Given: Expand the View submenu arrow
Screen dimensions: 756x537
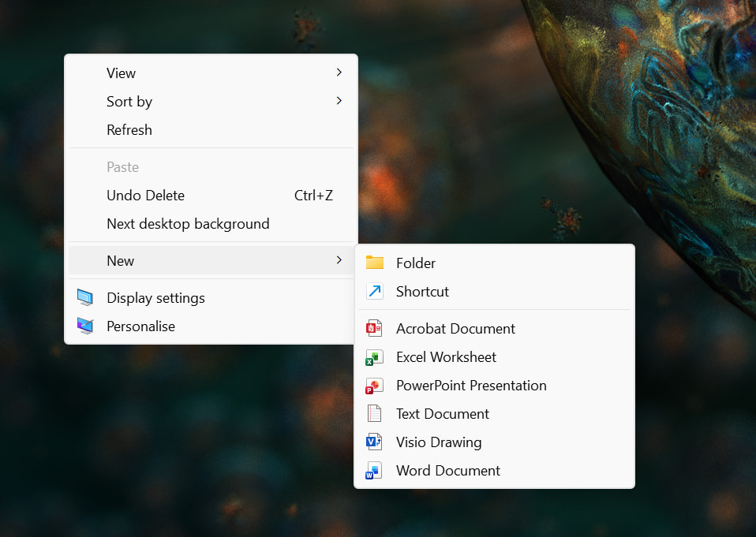Looking at the screenshot, I should (339, 73).
